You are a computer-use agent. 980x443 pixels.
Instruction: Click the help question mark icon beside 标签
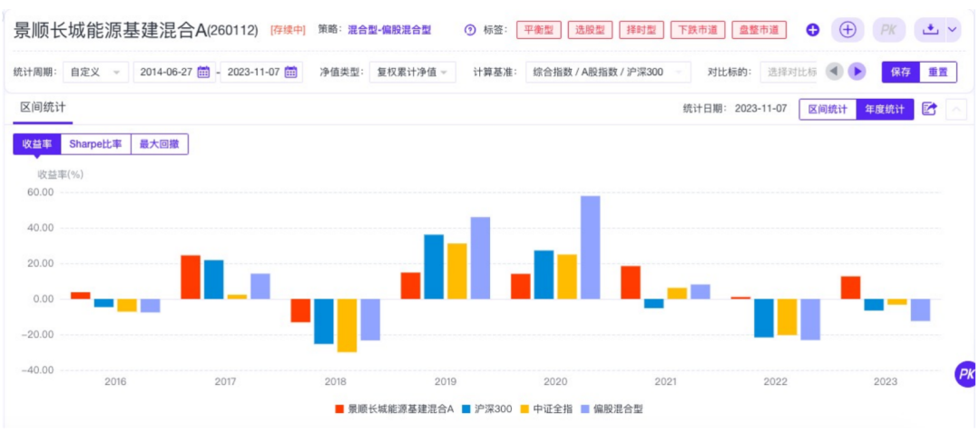pos(470,30)
